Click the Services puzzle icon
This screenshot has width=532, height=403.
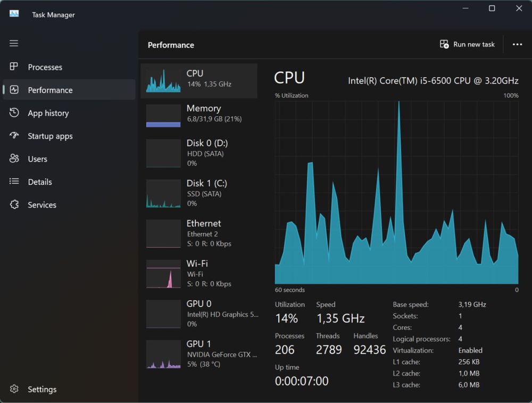tap(14, 204)
